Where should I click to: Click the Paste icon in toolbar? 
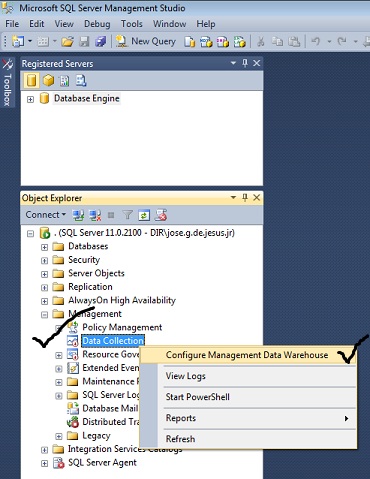click(294, 42)
